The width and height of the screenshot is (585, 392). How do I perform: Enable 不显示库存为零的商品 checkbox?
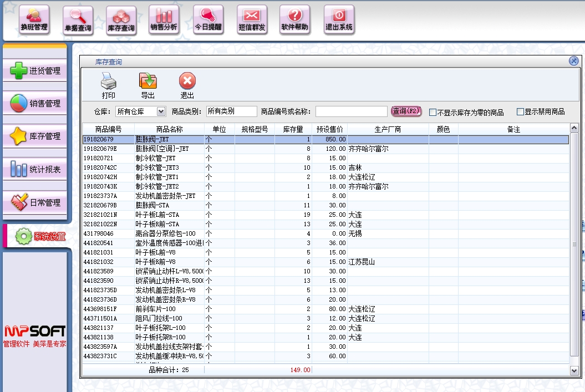(x=433, y=112)
